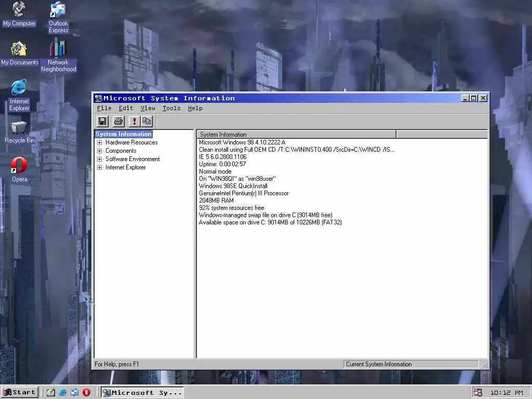The image size is (532, 399).
Task: Click the line 'Windows 98SE QuickInstall'
Action: pyautogui.click(x=233, y=186)
